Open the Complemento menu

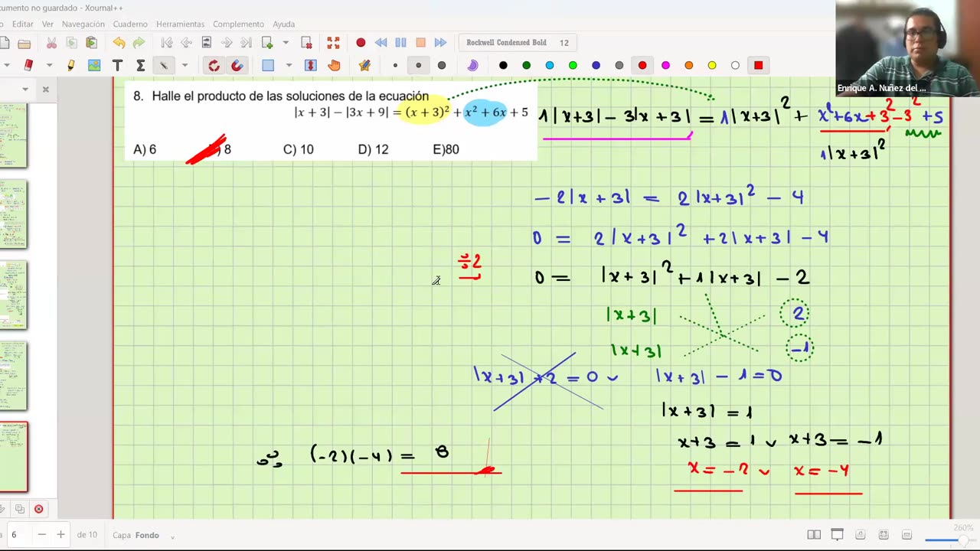[x=238, y=24]
